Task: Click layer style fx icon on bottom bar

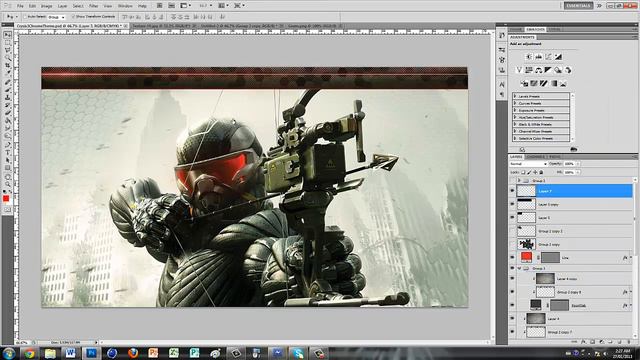Action: [583, 342]
